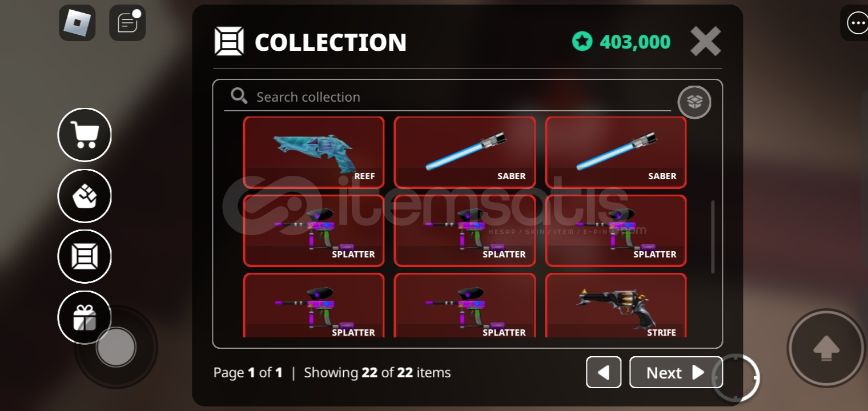Click the magnifying glass search icon
The width and height of the screenshot is (868, 411).
click(239, 96)
